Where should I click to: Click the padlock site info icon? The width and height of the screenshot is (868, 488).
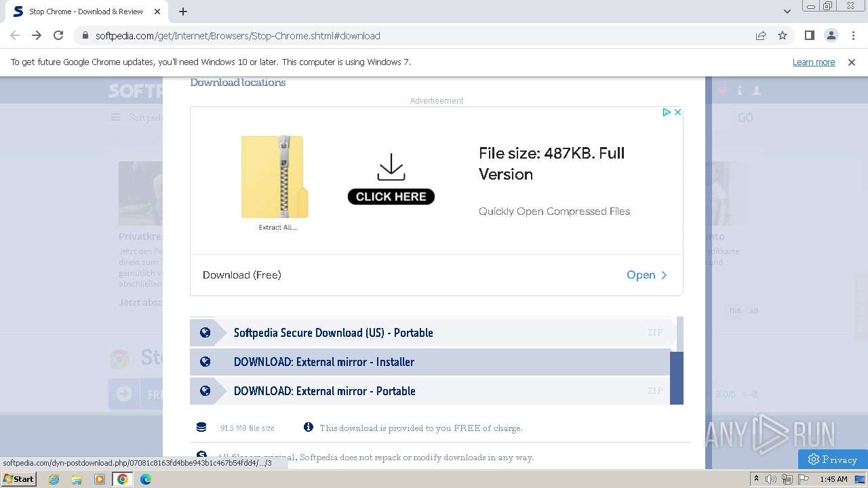[85, 36]
